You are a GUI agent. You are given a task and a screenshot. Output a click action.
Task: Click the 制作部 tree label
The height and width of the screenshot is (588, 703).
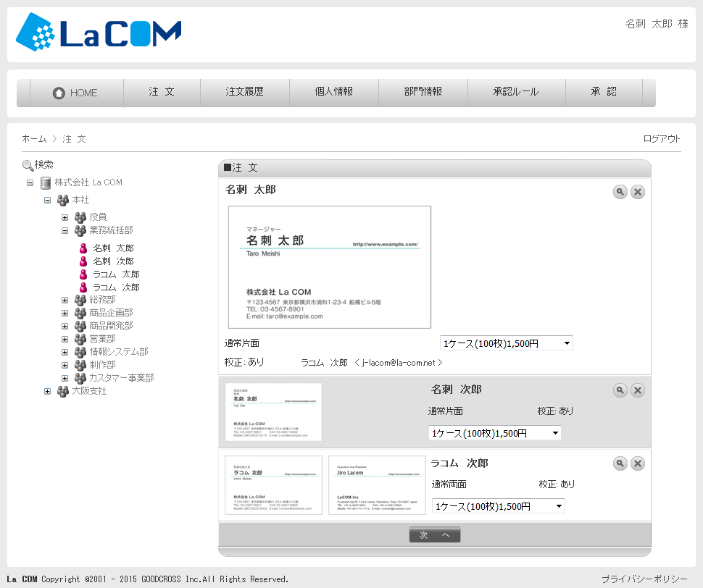click(103, 365)
